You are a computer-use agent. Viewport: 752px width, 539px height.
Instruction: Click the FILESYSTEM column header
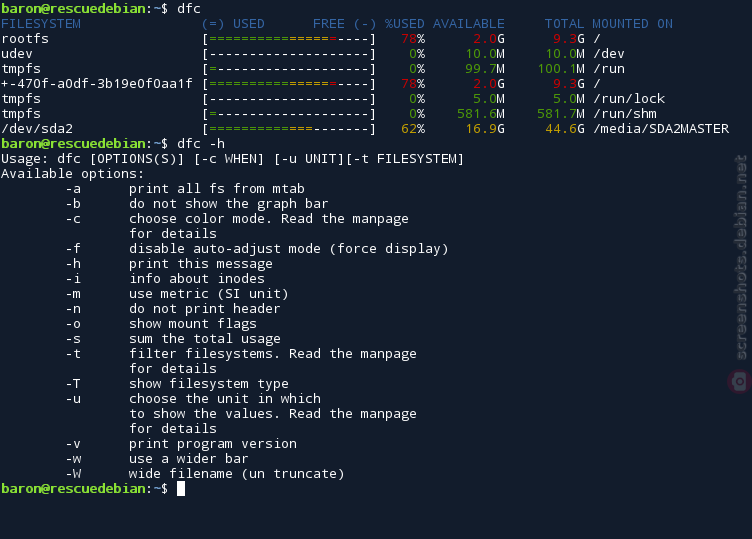point(41,24)
